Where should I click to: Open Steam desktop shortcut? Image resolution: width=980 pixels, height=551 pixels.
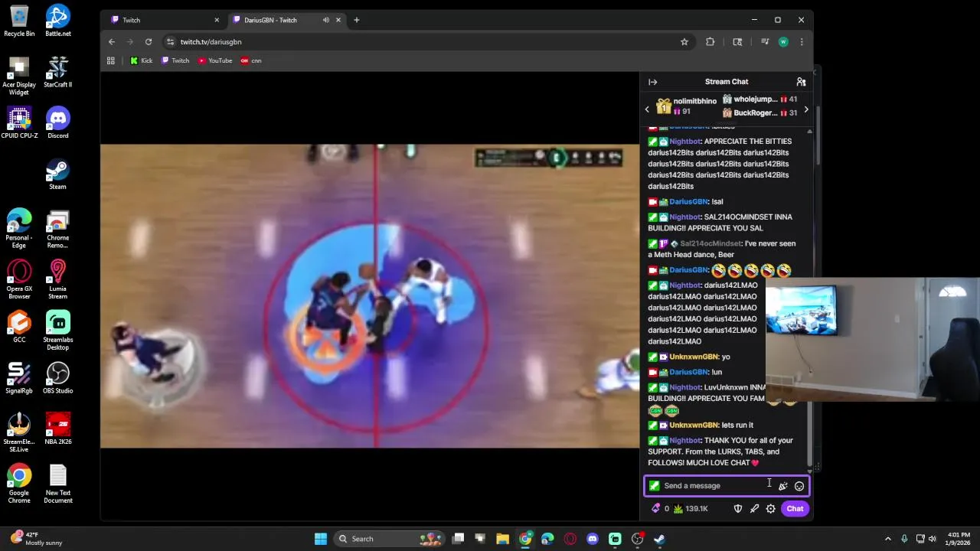point(58,174)
